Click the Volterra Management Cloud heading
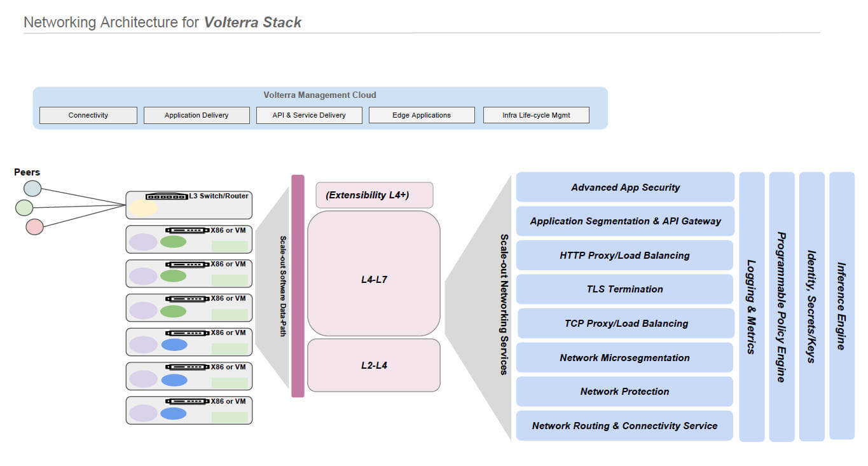 (x=320, y=95)
